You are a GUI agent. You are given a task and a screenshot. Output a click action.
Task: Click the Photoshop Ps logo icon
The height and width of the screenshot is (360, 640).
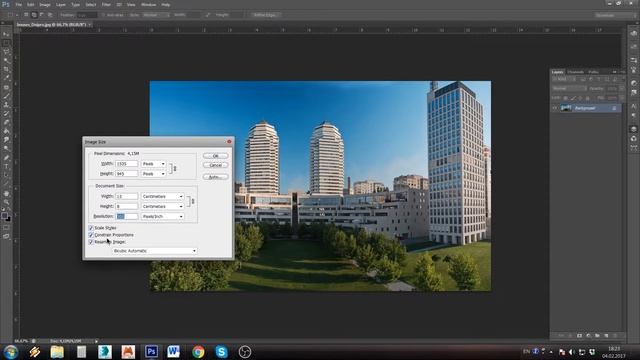coord(6,4)
